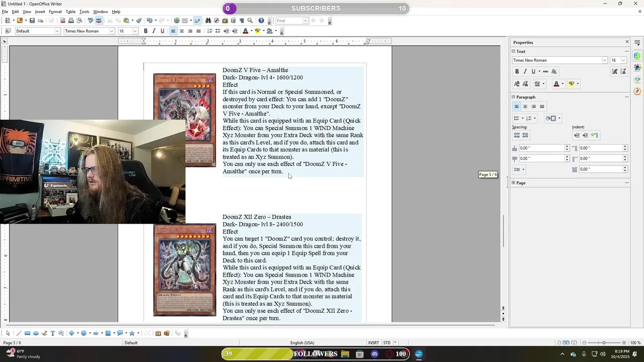644x362 pixels.
Task: Open the toolbar font size dropdown
Action: click(135, 31)
